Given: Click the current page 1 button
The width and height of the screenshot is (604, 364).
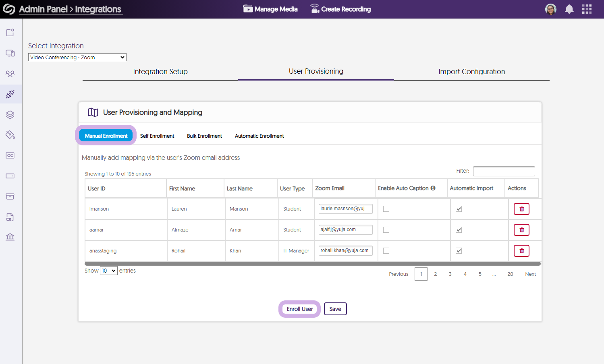Looking at the screenshot, I should pos(421,274).
